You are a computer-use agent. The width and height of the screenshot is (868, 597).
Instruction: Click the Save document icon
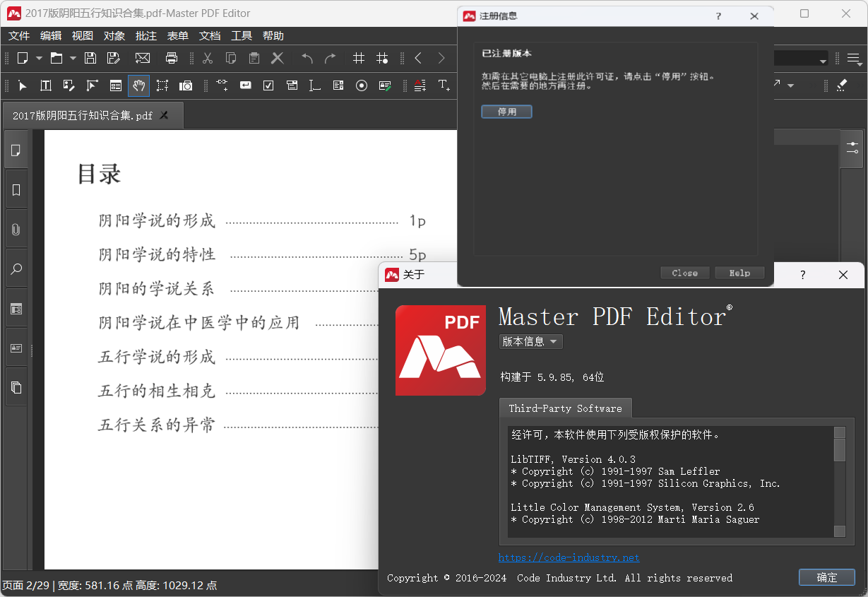(x=90, y=58)
